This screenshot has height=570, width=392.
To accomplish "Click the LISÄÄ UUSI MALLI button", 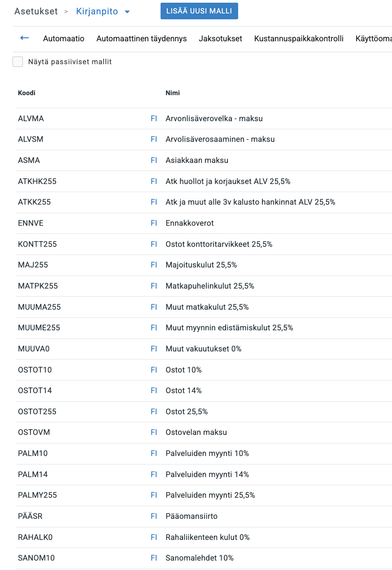I will [x=199, y=11].
